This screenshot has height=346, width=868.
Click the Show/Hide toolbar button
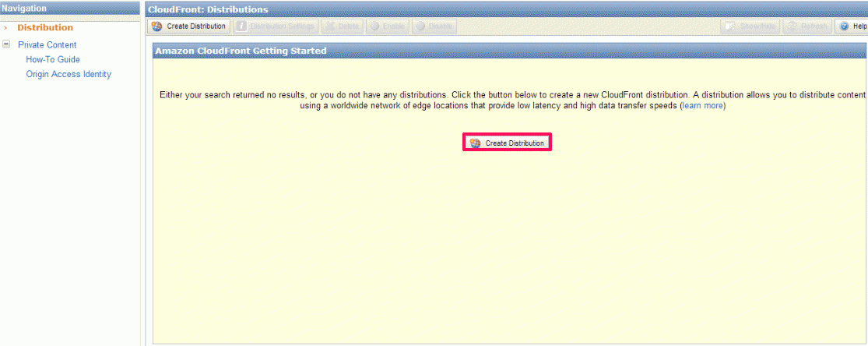point(750,26)
